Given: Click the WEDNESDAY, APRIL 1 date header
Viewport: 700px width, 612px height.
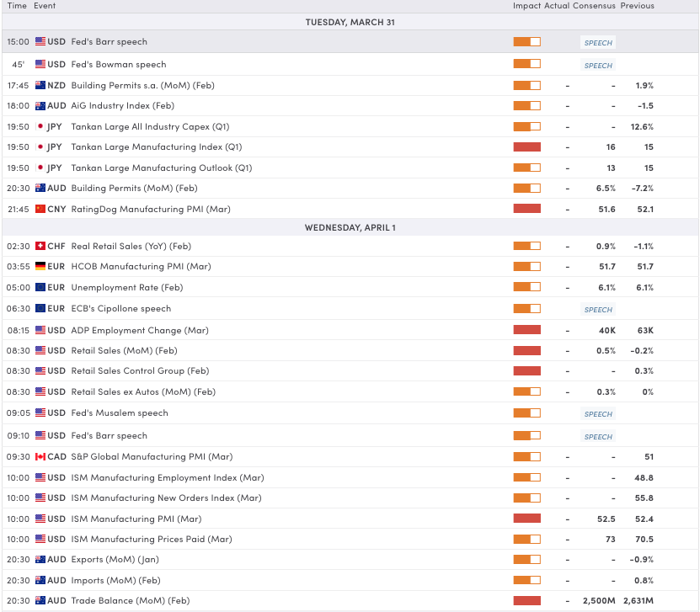Looking at the screenshot, I should click(x=350, y=227).
